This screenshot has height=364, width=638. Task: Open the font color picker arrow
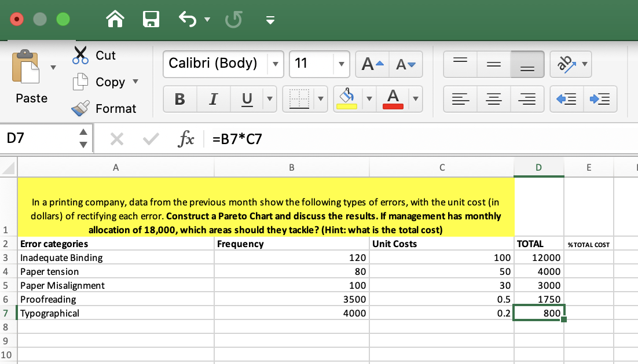[x=415, y=98]
